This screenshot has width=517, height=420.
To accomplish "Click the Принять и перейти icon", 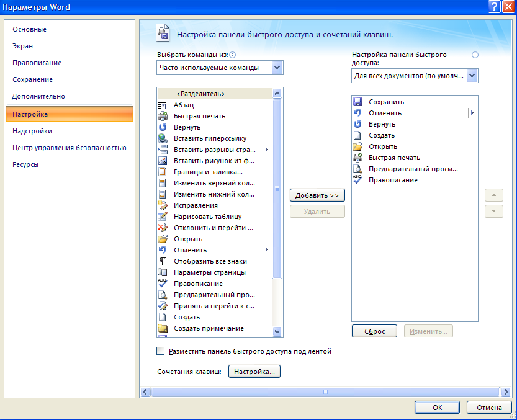I will 163,306.
